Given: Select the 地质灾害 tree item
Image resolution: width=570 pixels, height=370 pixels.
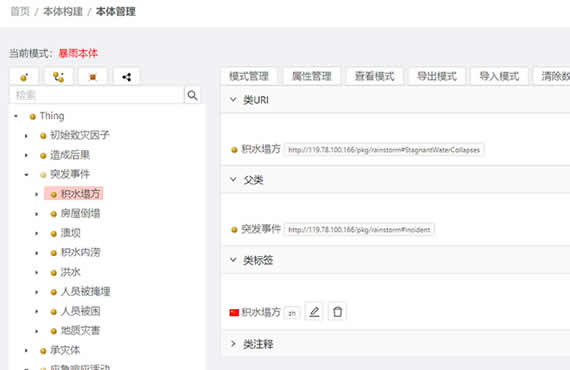Looking at the screenshot, I should pyautogui.click(x=80, y=330).
